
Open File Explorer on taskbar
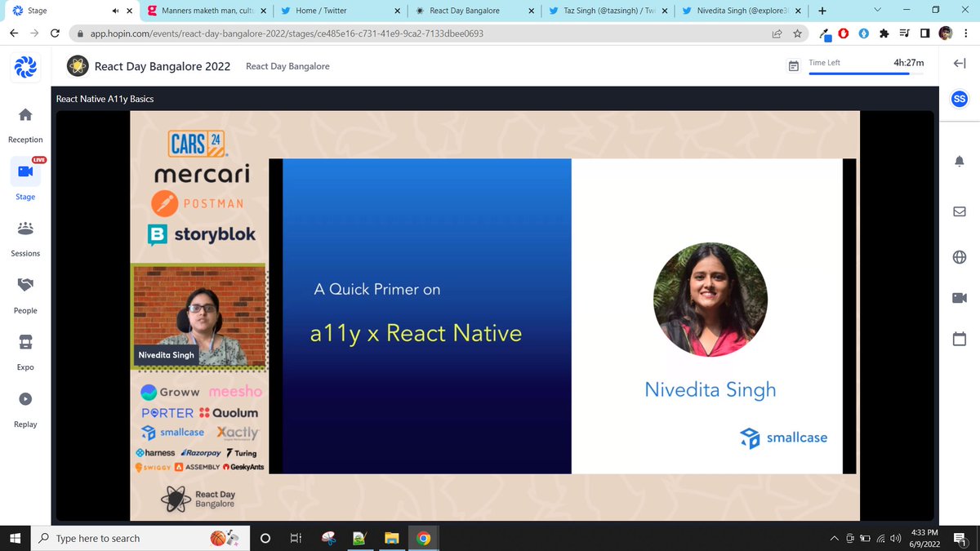pyautogui.click(x=391, y=538)
